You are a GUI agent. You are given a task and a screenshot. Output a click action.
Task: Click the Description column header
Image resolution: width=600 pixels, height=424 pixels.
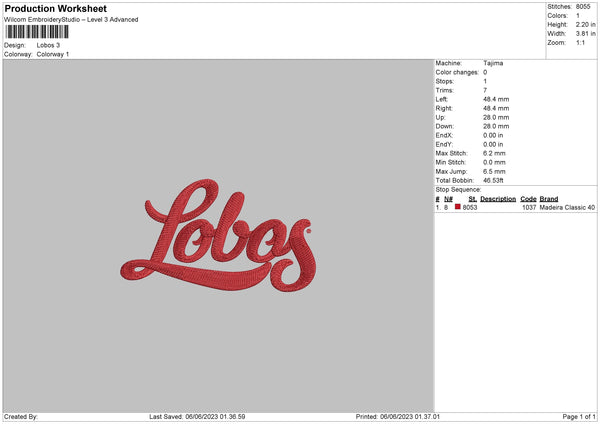pyautogui.click(x=498, y=199)
